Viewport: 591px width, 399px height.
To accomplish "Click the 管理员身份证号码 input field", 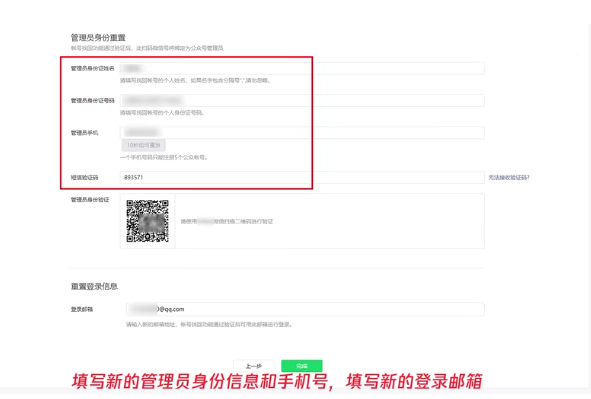I will [x=302, y=101].
